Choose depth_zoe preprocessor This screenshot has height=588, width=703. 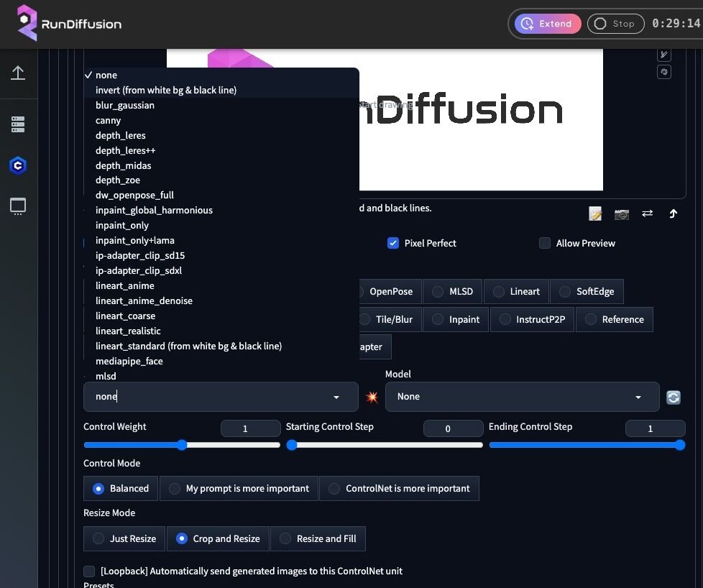pos(221,180)
